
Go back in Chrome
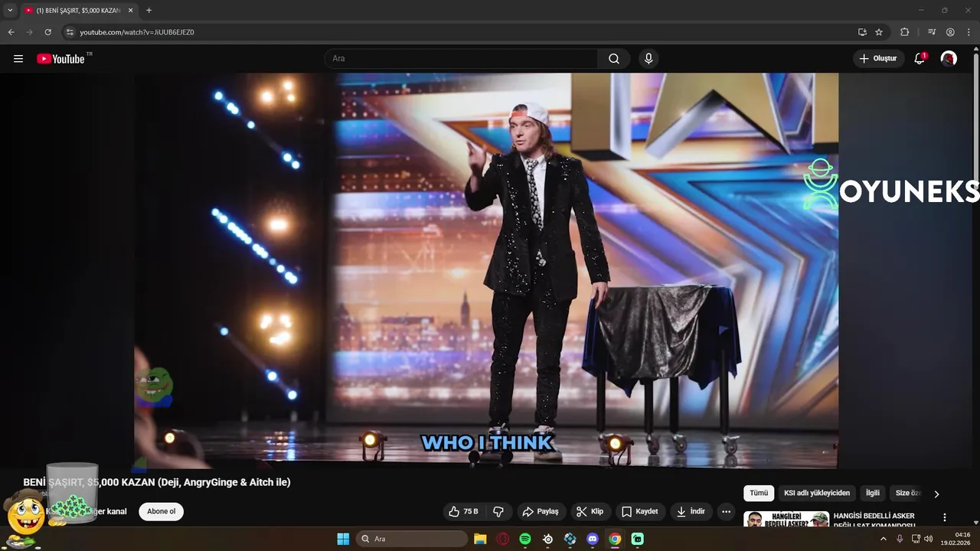coord(11,32)
